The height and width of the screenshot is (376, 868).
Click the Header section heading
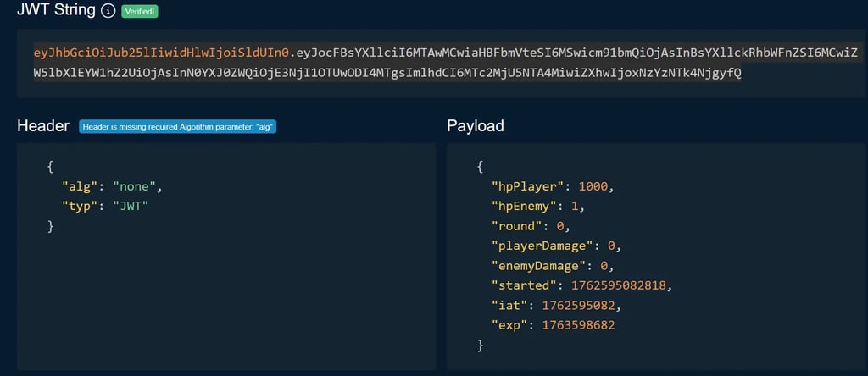43,126
